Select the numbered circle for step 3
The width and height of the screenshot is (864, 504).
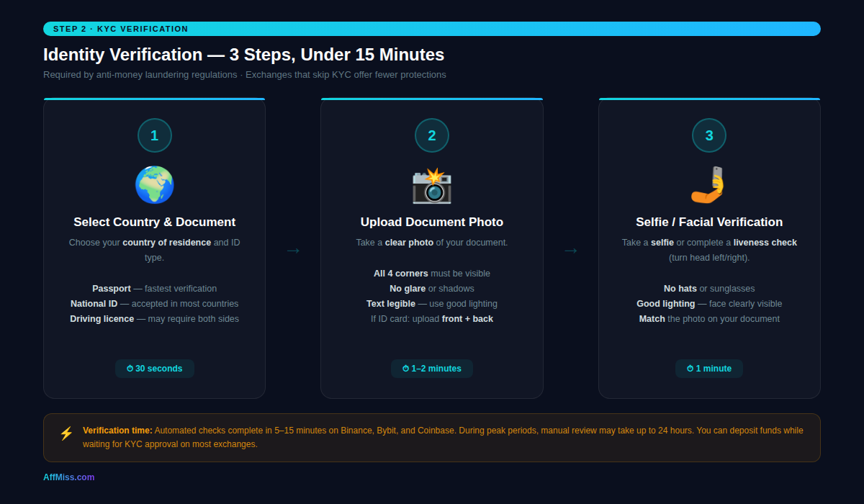pos(709,135)
